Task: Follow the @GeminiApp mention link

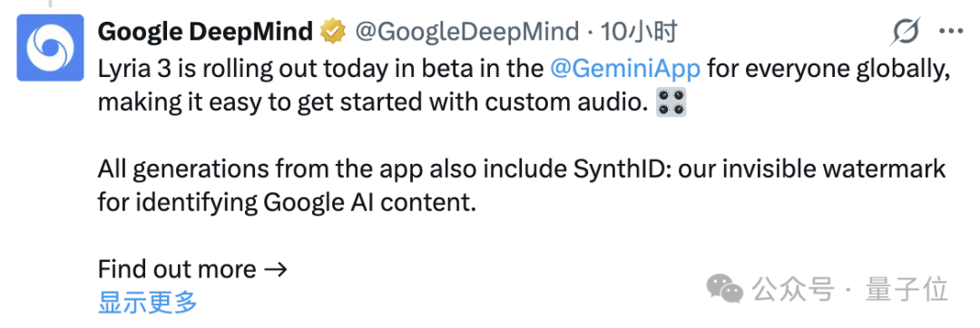Action: pos(625,70)
